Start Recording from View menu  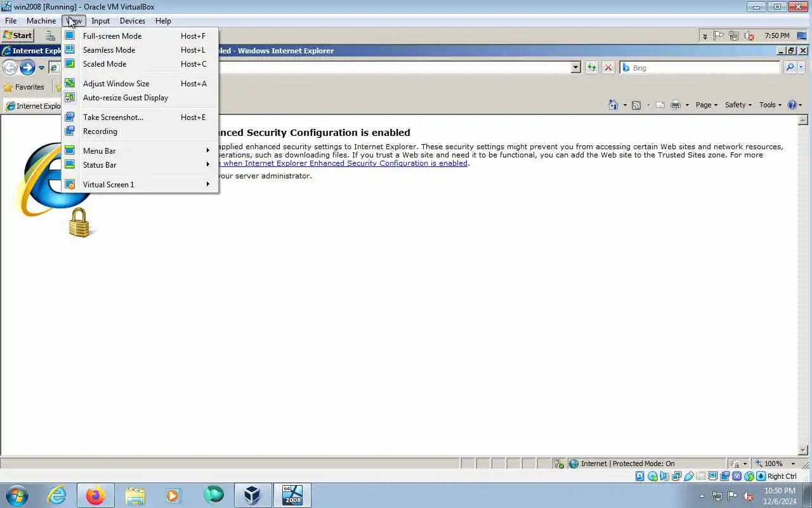pyautogui.click(x=140, y=131)
